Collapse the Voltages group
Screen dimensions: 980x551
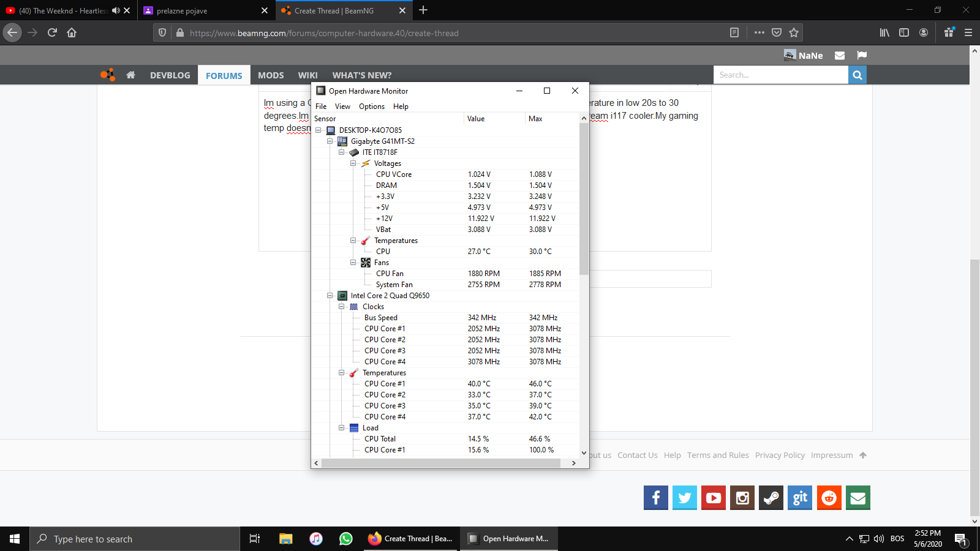pos(353,163)
